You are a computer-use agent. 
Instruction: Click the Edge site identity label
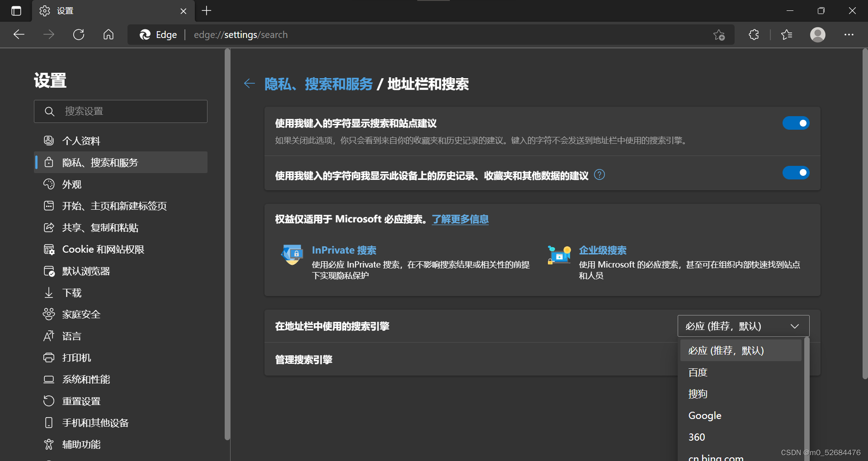coord(158,35)
